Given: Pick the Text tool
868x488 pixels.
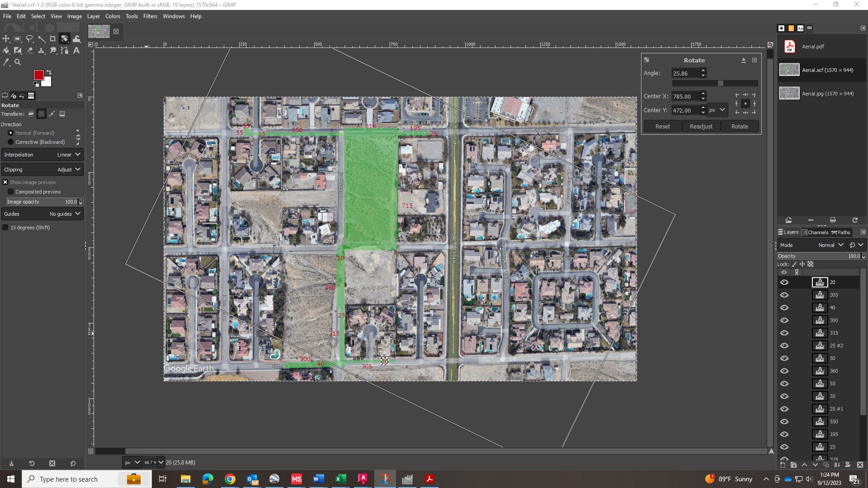Looking at the screenshot, I should 76,51.
